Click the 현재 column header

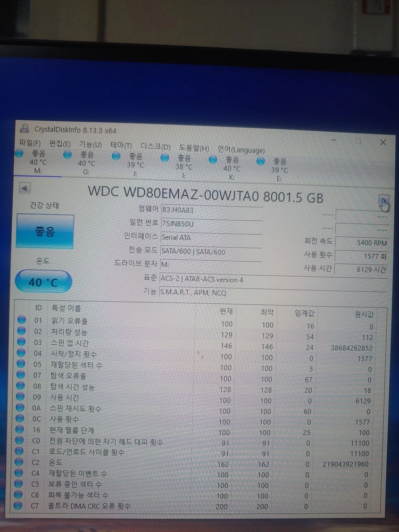coord(226,311)
